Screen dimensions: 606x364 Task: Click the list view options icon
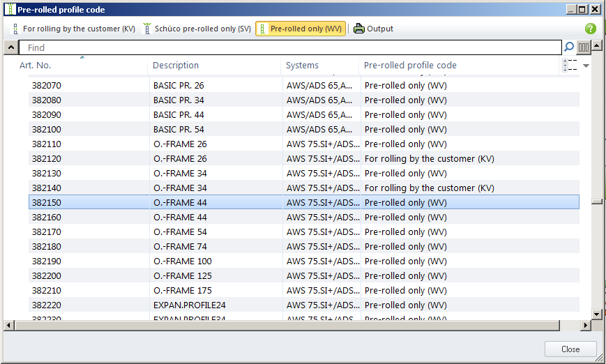[570, 66]
